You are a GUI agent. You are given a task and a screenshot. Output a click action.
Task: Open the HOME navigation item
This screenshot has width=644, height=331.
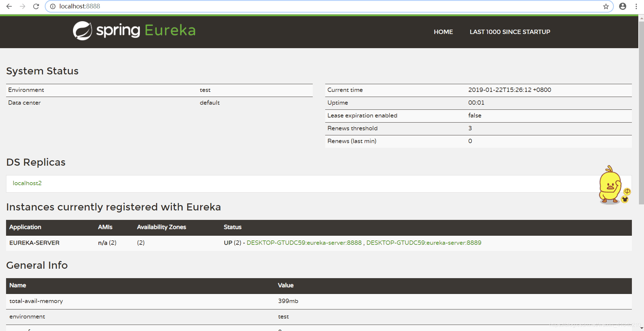point(443,32)
